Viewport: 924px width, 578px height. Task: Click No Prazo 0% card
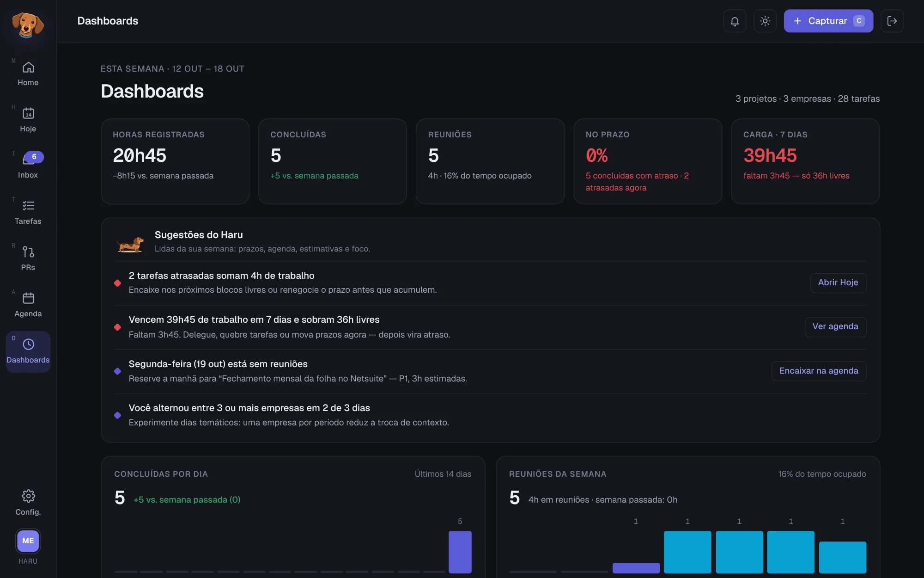648,161
